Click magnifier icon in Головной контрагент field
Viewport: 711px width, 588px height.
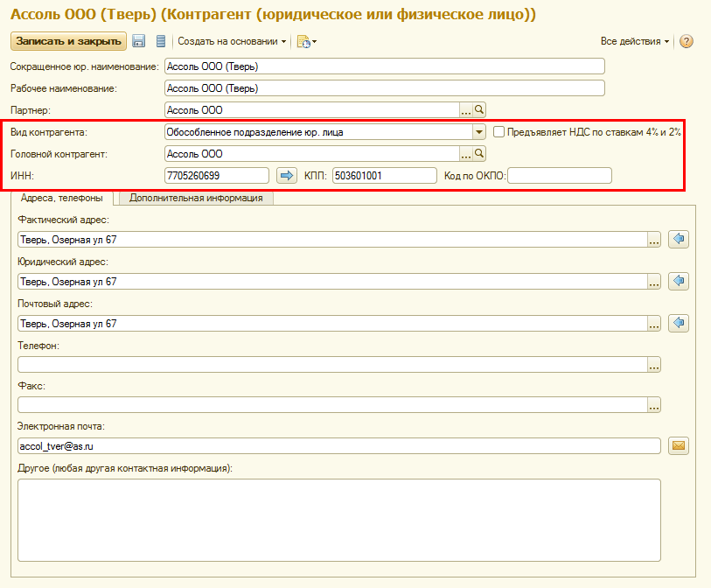coord(479,154)
